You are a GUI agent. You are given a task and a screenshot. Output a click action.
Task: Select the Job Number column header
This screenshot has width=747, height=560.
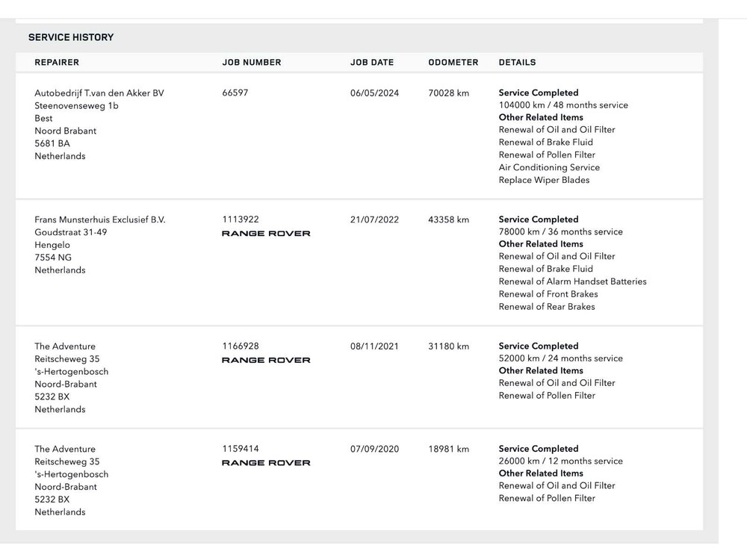252,63
